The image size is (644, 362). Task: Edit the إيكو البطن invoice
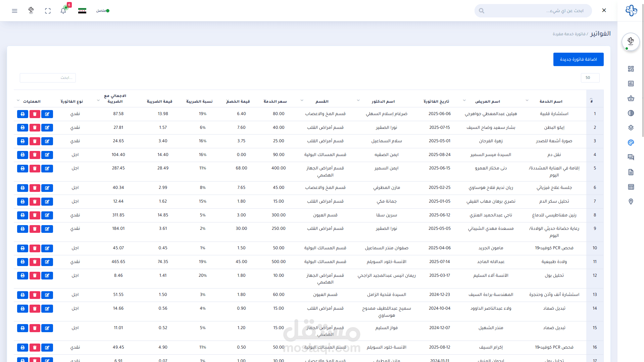(x=47, y=128)
